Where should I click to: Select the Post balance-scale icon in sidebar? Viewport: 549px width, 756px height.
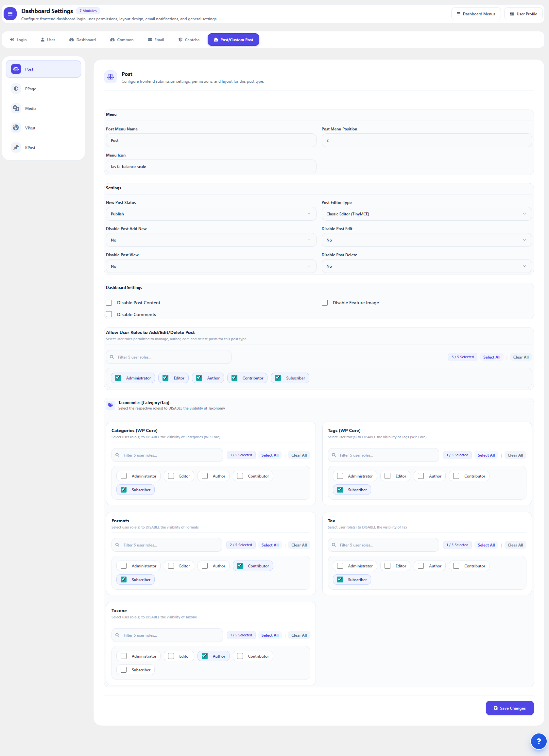point(16,69)
